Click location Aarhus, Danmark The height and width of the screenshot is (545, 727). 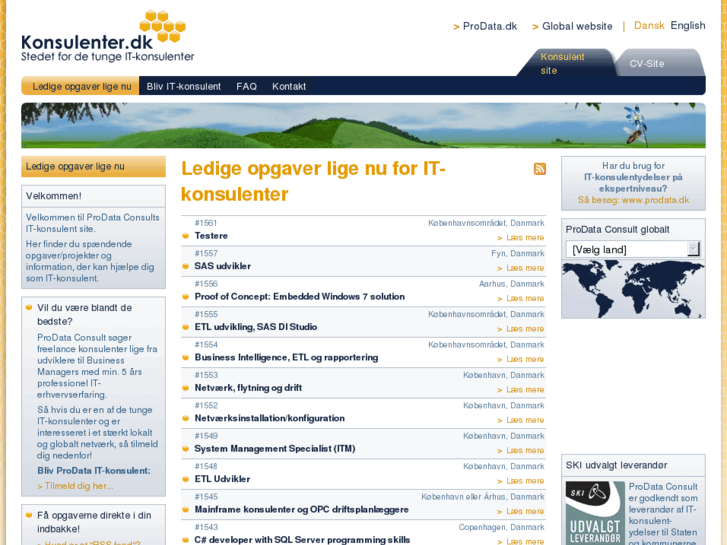[x=511, y=284]
